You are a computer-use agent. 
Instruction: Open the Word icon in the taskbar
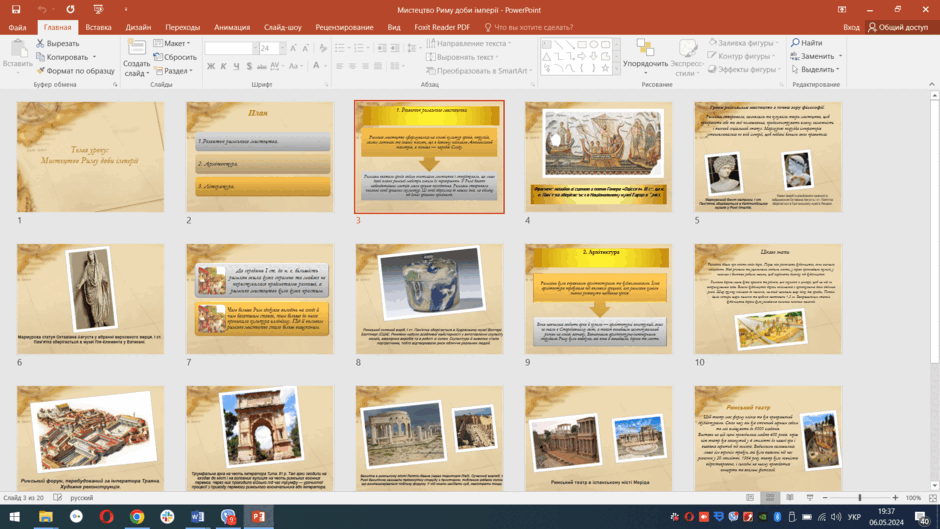click(x=197, y=516)
